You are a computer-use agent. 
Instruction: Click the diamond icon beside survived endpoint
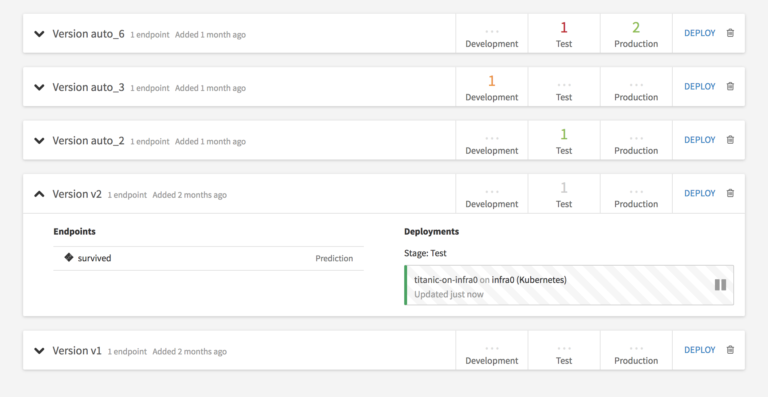pos(69,257)
